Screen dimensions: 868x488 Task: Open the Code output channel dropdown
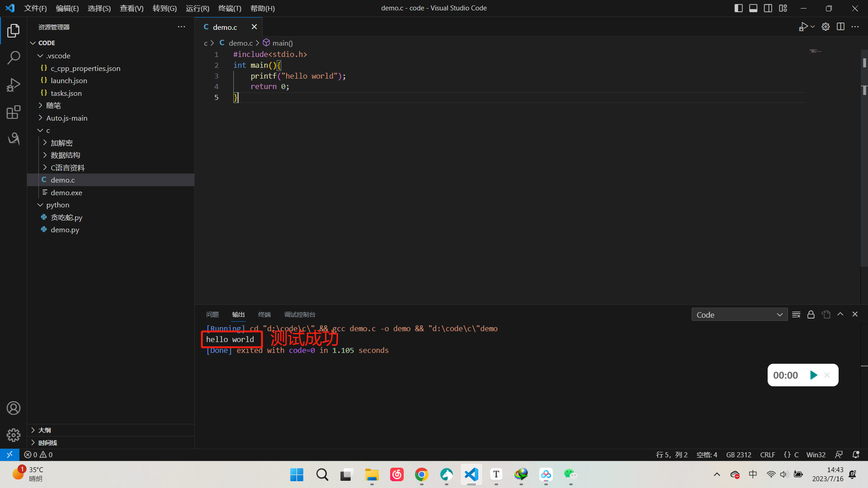(x=739, y=314)
